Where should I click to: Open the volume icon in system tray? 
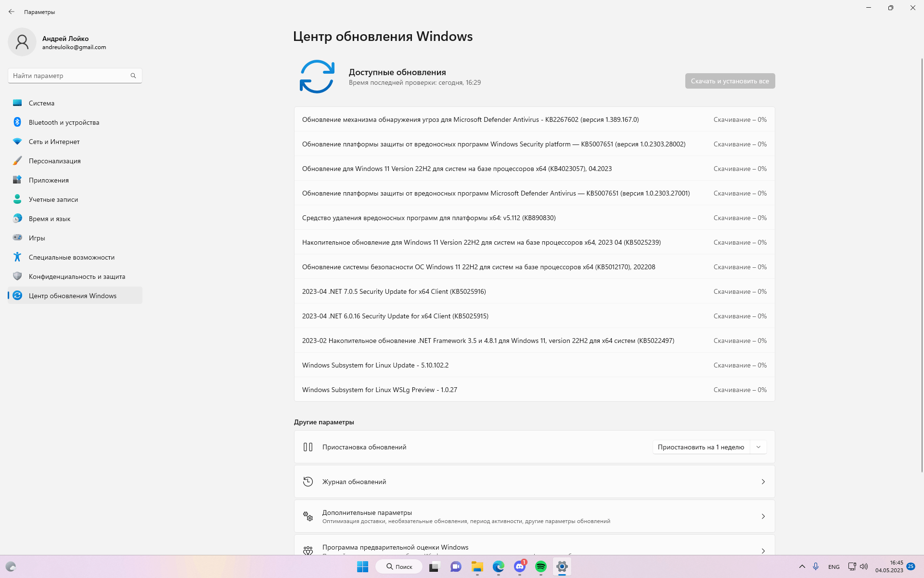[x=864, y=566]
